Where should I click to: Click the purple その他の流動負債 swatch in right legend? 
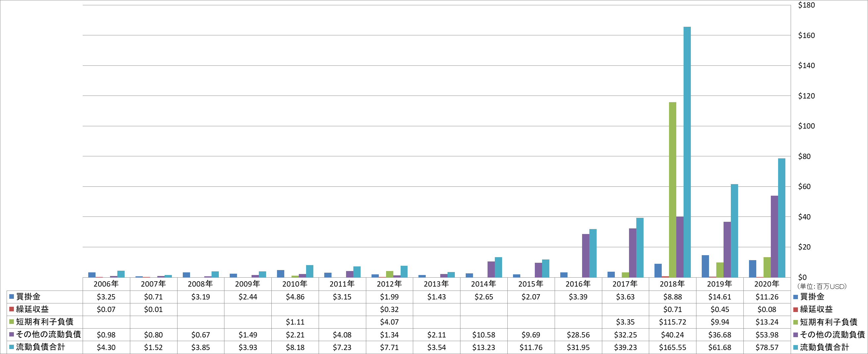796,334
